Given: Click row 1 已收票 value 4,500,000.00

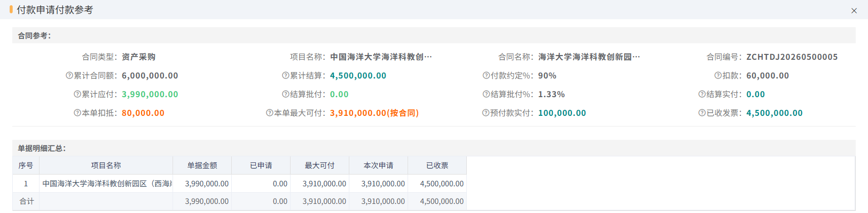Looking at the screenshot, I should pos(442,184).
